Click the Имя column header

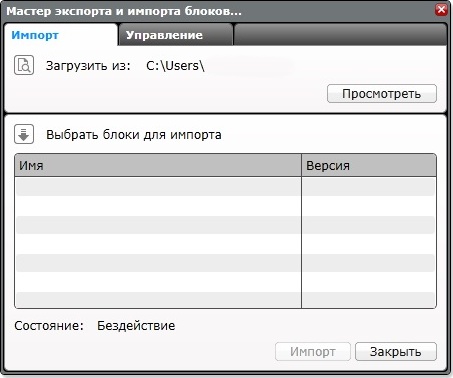tap(158, 165)
